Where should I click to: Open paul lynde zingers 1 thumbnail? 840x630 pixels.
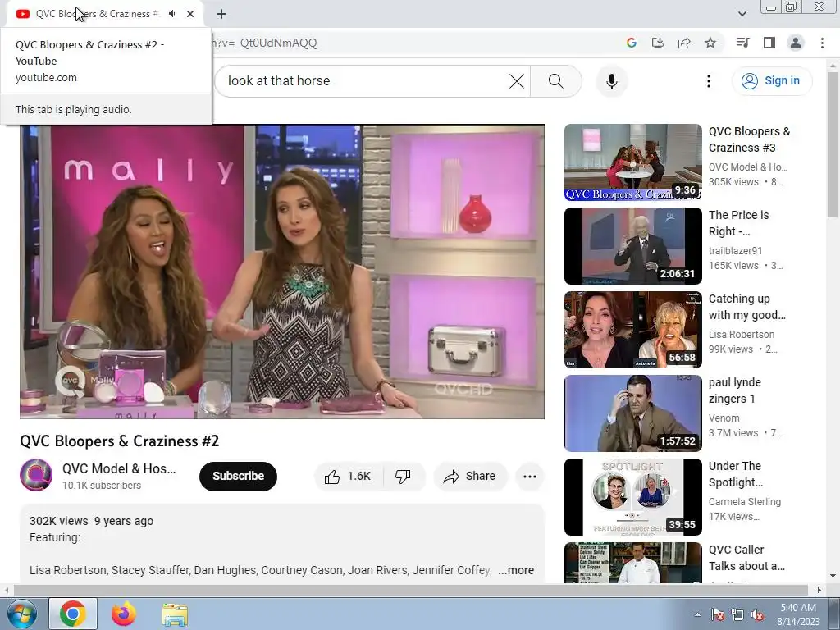(632, 413)
